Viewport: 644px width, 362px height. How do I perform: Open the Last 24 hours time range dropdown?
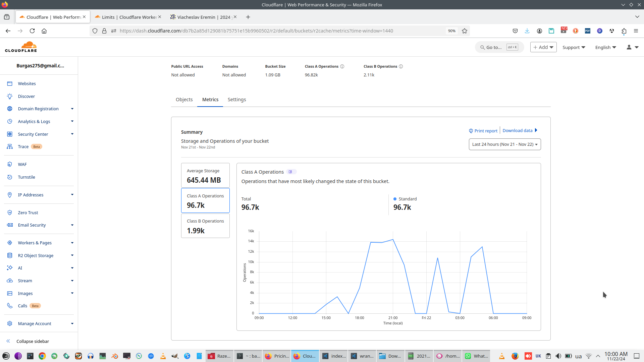pyautogui.click(x=504, y=144)
